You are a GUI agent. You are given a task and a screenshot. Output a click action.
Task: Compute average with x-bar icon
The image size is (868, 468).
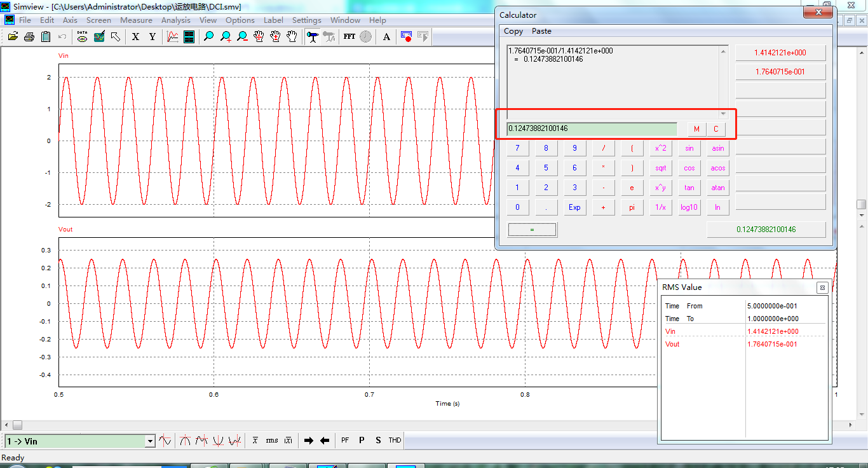click(x=255, y=440)
